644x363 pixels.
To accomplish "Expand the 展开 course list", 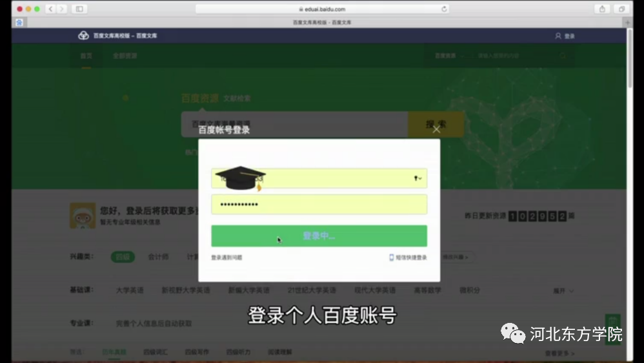I will click(x=563, y=291).
